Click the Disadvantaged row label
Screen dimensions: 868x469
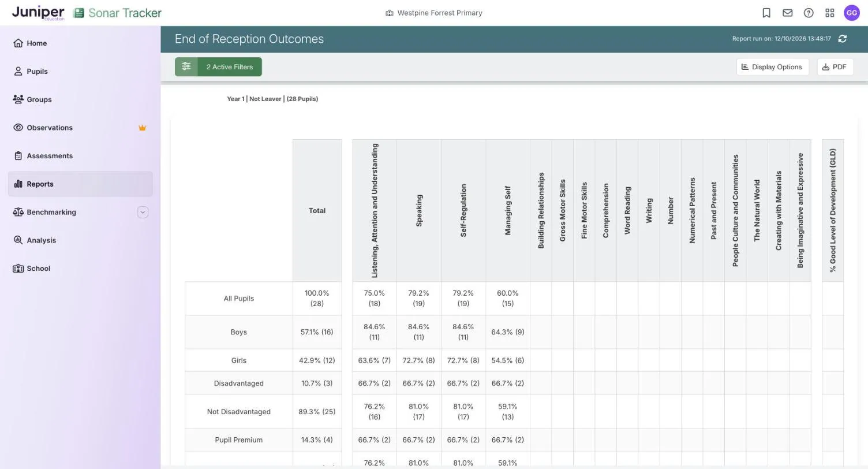coord(239,384)
